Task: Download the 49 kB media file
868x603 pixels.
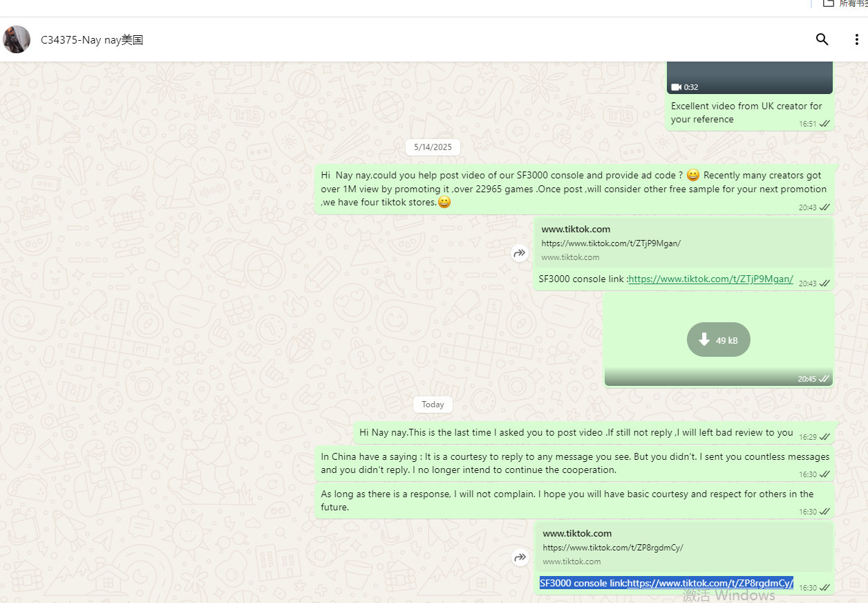Action: [x=718, y=340]
